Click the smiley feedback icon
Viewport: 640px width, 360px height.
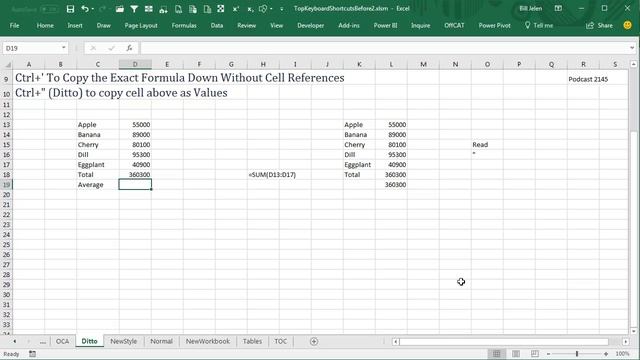[x=627, y=25]
